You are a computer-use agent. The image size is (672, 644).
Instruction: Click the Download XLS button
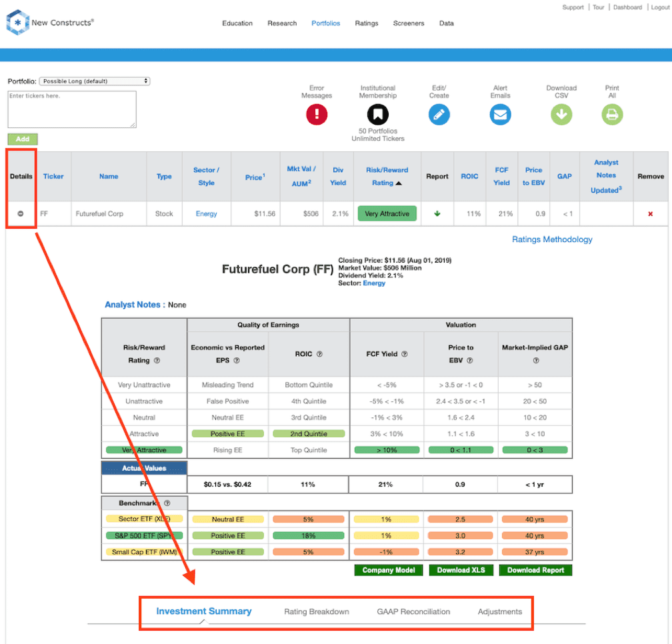(461, 570)
